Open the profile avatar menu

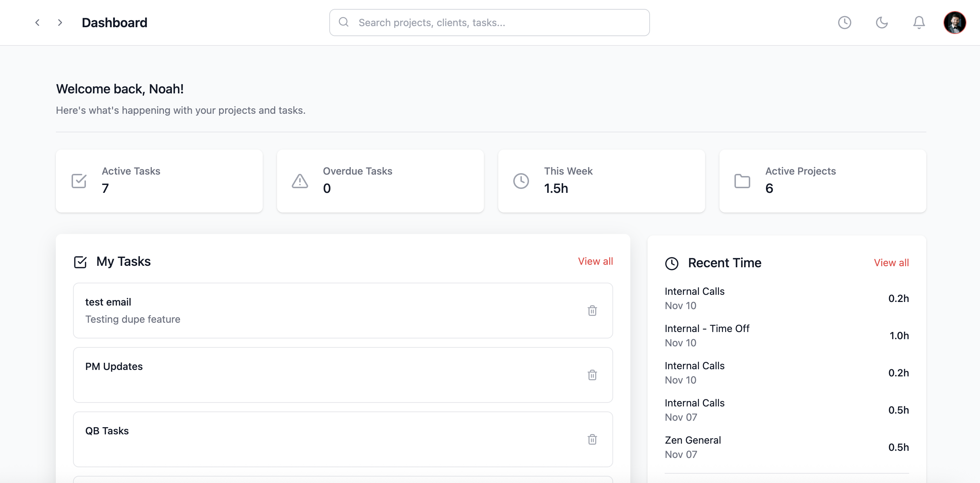pos(955,23)
